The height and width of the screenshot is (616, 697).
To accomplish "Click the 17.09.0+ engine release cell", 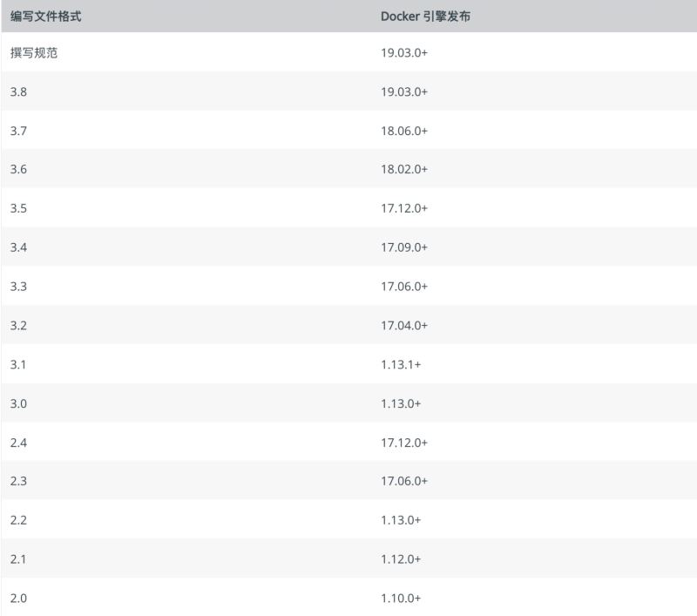I will (x=404, y=247).
